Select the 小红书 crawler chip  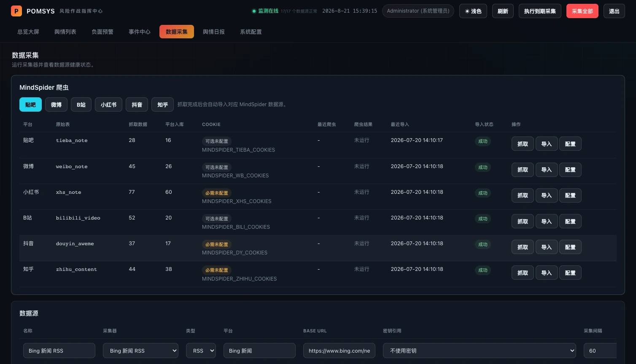108,104
